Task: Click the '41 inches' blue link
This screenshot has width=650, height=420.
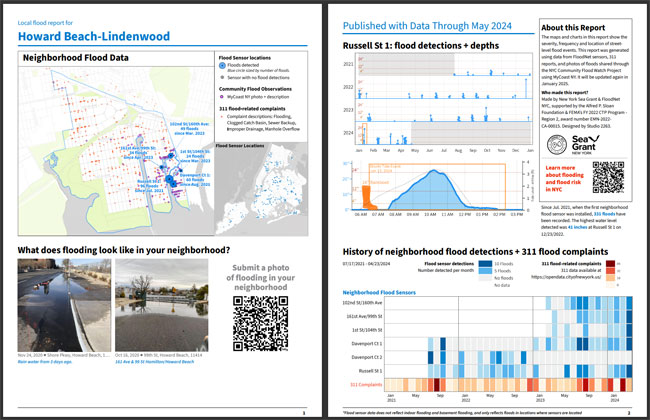Action: (x=576, y=227)
